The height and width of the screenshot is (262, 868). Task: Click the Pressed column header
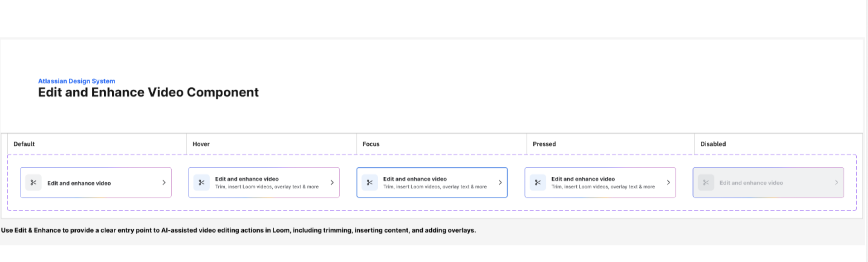[544, 144]
